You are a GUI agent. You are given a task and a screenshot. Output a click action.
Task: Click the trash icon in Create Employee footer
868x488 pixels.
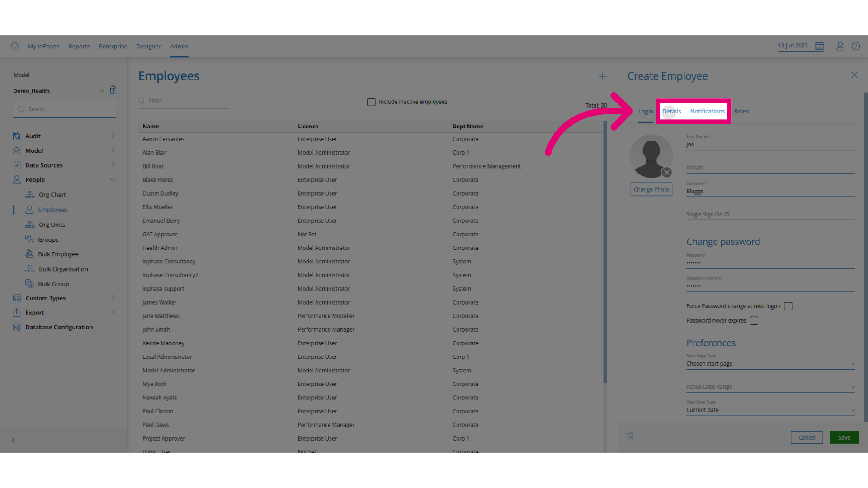[x=630, y=436]
